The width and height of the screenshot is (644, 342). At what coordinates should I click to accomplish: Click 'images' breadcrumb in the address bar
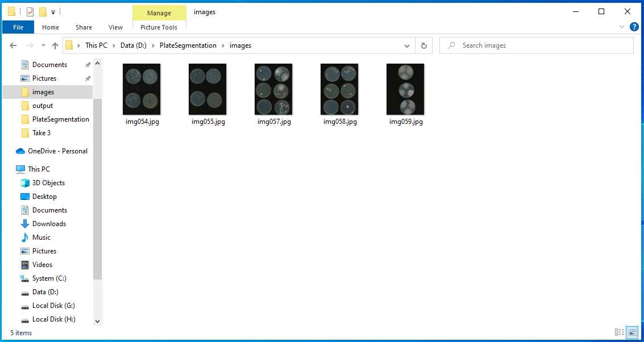click(x=240, y=45)
